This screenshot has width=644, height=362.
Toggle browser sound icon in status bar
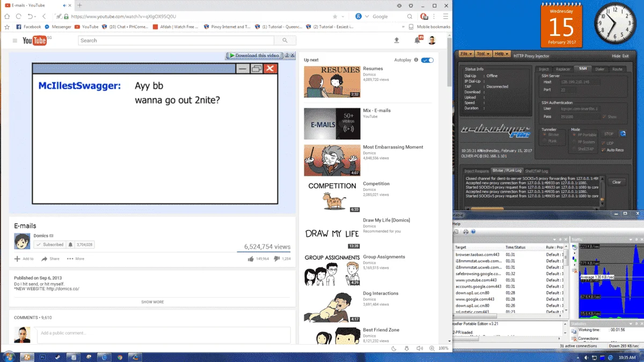420,348
